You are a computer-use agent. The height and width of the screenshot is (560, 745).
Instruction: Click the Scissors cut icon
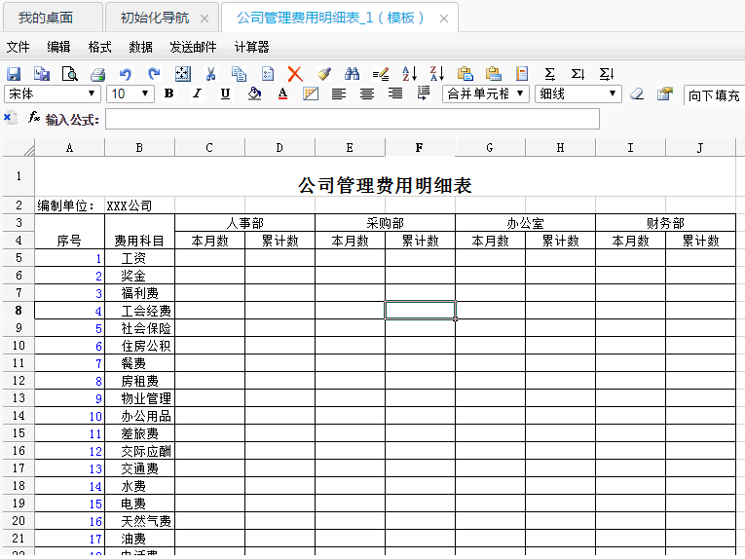(x=210, y=73)
